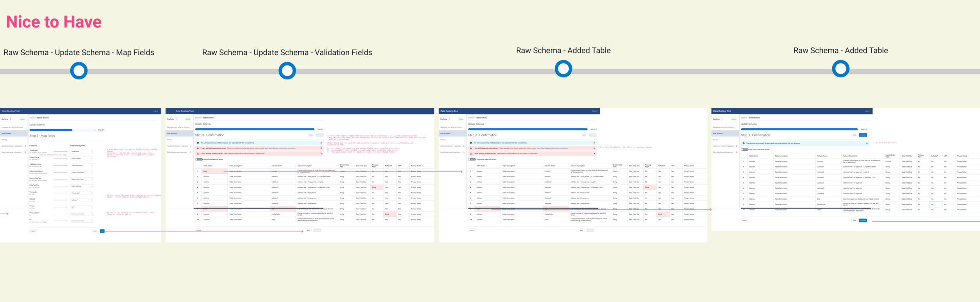Open the Column Name dropdown in Map Fields mockup
This screenshot has height=302, width=980.
point(82,158)
